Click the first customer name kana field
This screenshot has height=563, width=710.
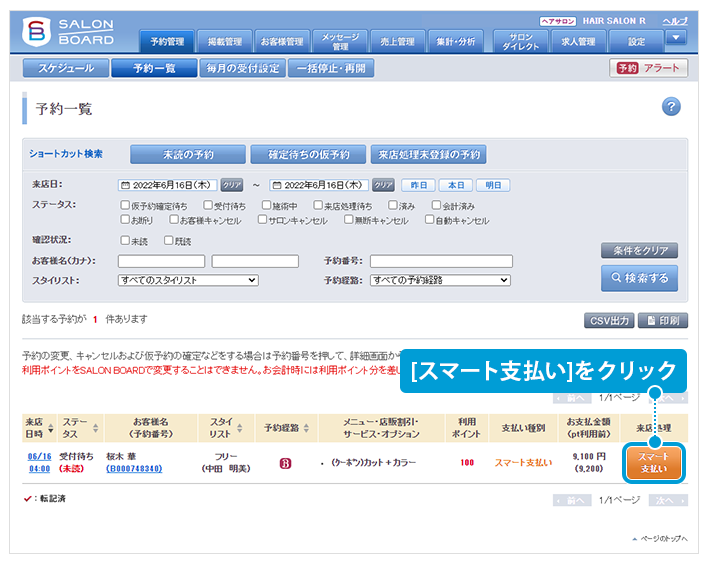pos(161,261)
